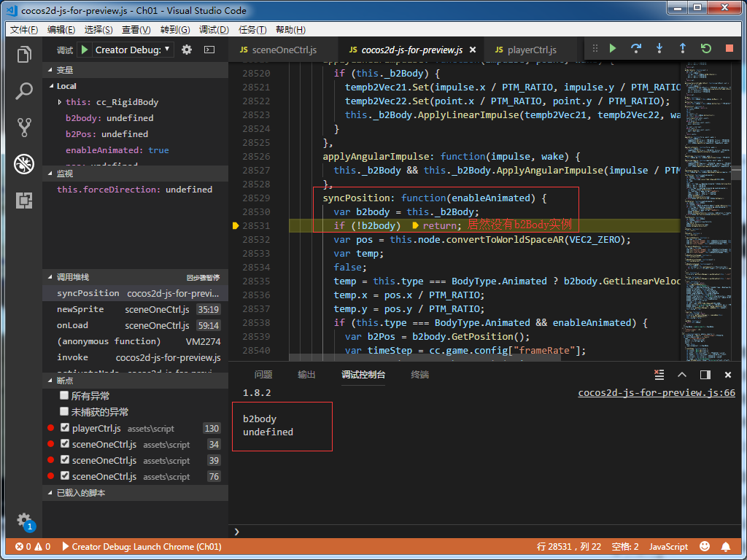Click the JavaScript language mode in status bar

[x=668, y=546]
